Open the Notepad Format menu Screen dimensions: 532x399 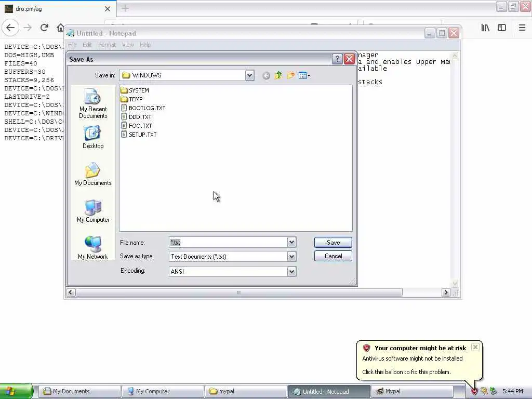click(x=107, y=45)
